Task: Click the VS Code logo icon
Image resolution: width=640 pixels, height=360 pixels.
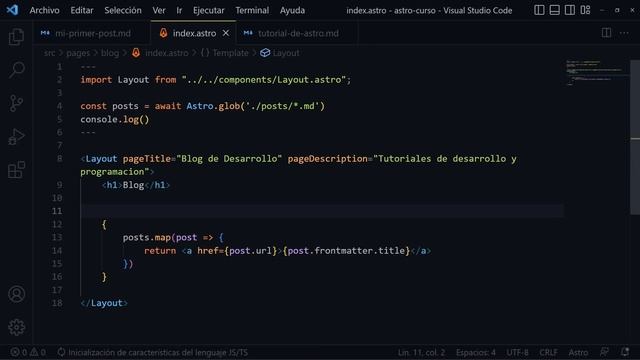Action: pos(12,10)
